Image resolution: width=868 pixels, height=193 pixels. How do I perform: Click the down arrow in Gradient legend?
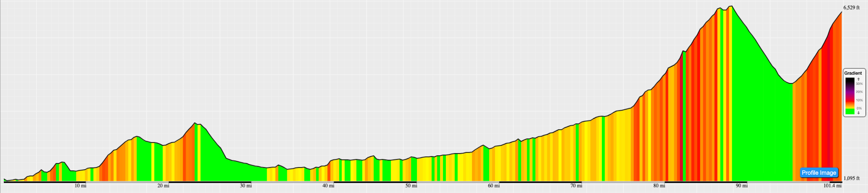pos(859,113)
